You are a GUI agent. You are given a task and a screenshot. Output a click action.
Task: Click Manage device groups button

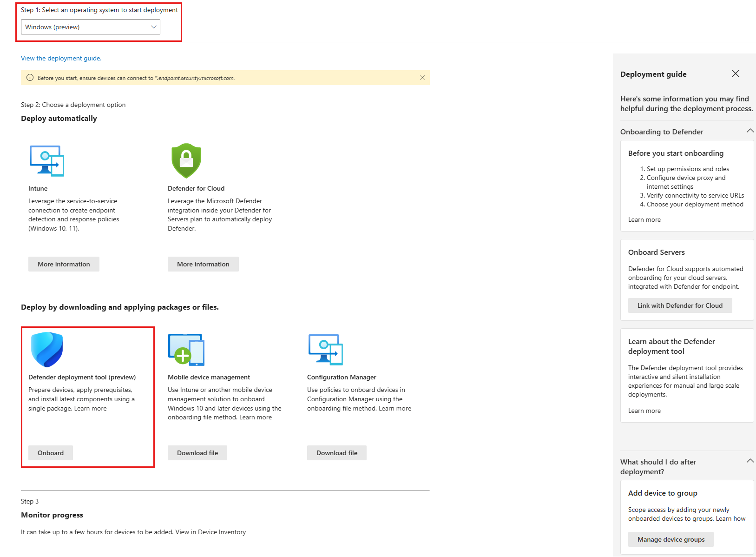[x=671, y=539]
